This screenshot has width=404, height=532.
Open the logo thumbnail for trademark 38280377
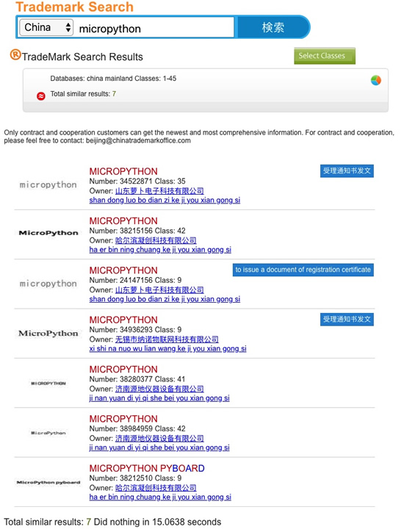48,383
